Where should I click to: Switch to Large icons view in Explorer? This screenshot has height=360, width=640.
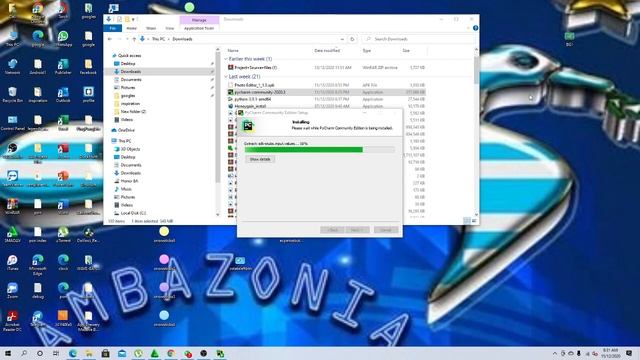(474, 221)
